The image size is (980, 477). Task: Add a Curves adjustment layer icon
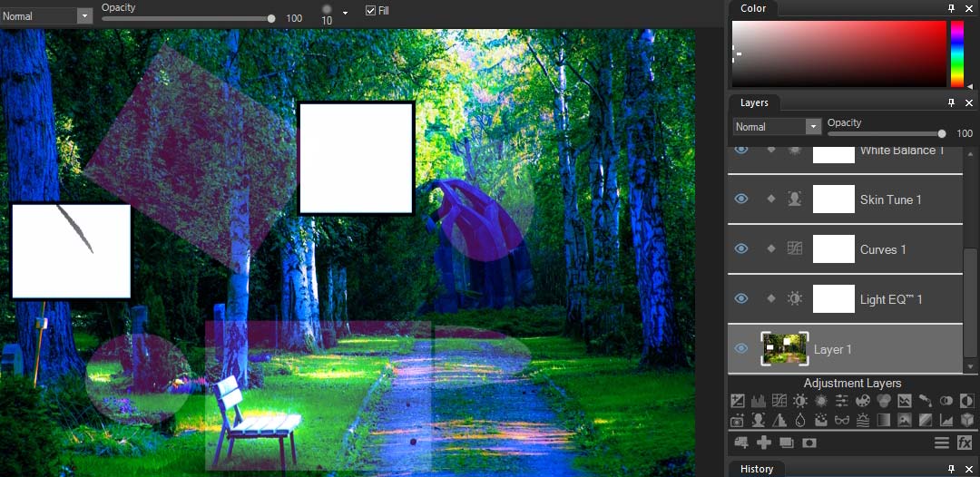(x=779, y=400)
